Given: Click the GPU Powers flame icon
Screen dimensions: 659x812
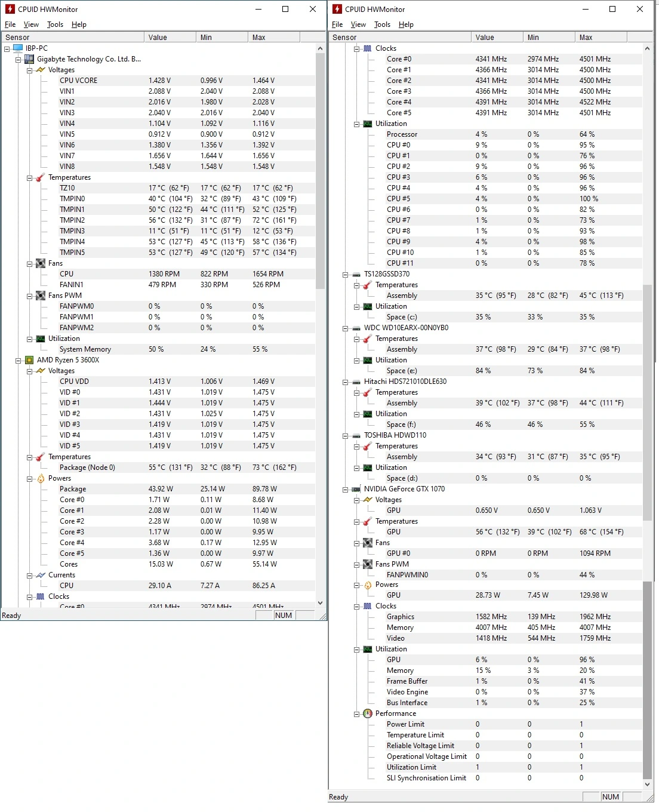Looking at the screenshot, I should coord(368,585).
